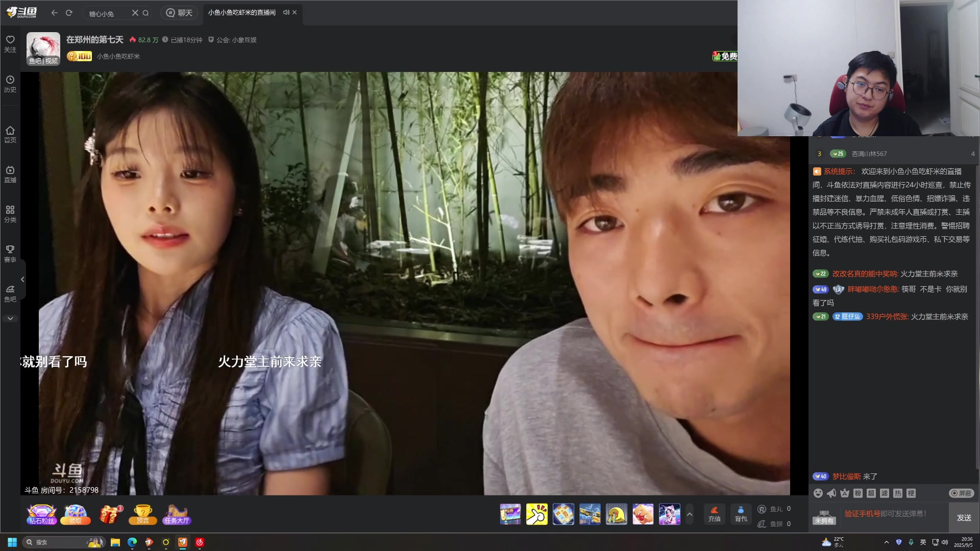The image size is (980, 551).
Task: Open the 任务大厅 task hall
Action: tap(177, 514)
